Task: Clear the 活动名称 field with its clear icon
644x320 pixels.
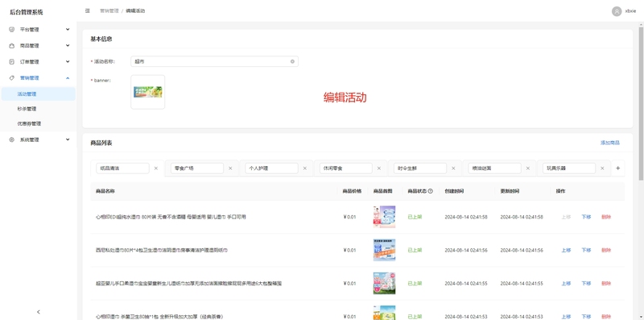Action: [x=292, y=61]
